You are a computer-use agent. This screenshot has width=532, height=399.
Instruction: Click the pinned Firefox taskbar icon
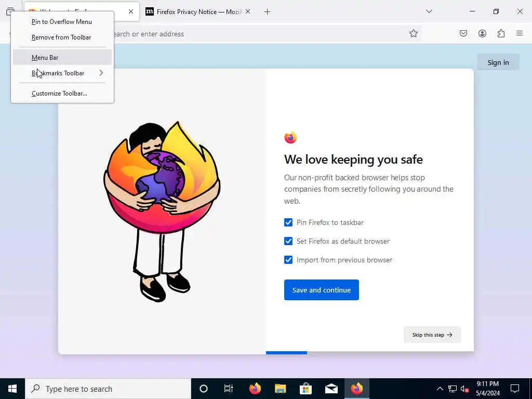tap(255, 389)
